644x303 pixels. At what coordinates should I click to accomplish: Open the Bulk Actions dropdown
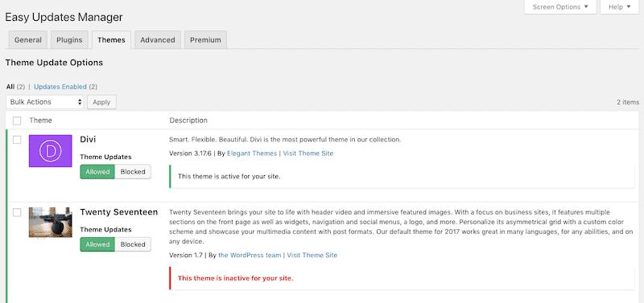click(x=45, y=102)
